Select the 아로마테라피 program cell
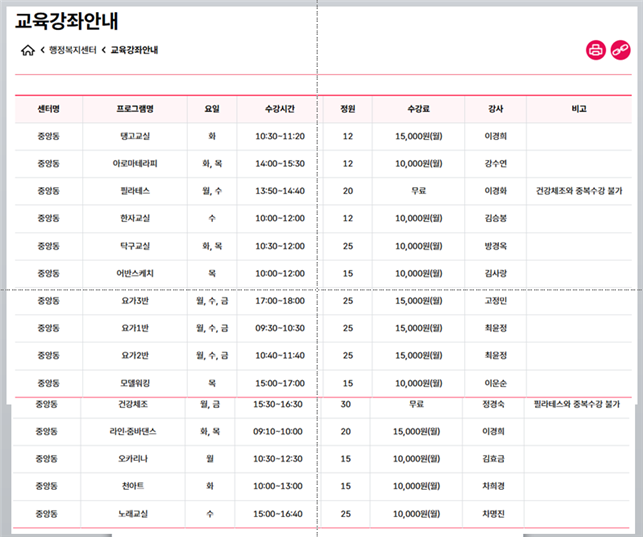Image resolution: width=643 pixels, height=537 pixels. pos(135,163)
